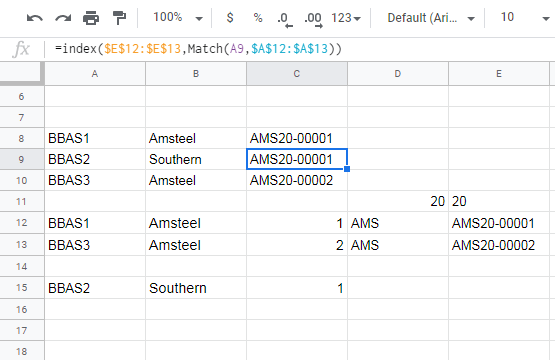Open the 123 more formats dropdown
Image resolution: width=555 pixels, height=360 pixels.
pyautogui.click(x=345, y=17)
